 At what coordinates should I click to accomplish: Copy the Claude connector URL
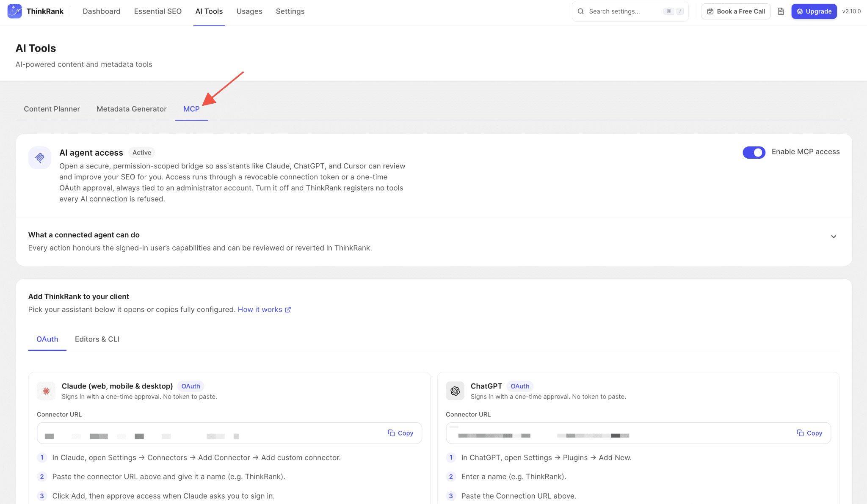click(x=400, y=433)
